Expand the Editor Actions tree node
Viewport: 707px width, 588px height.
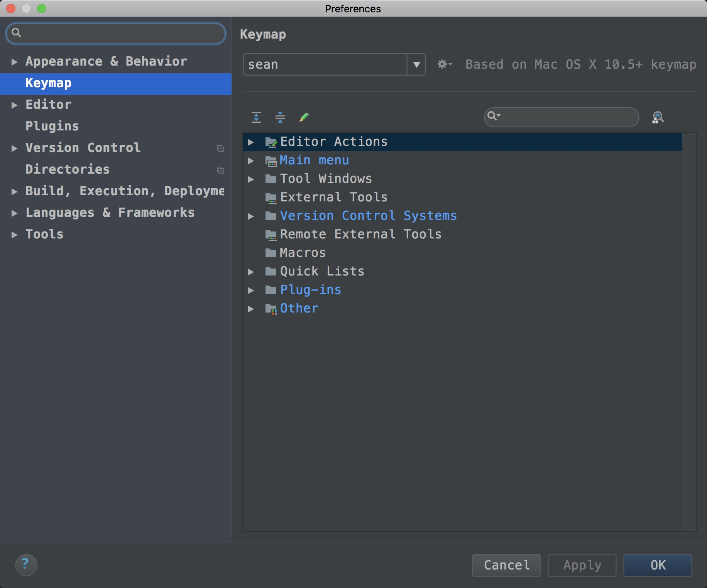click(x=251, y=142)
